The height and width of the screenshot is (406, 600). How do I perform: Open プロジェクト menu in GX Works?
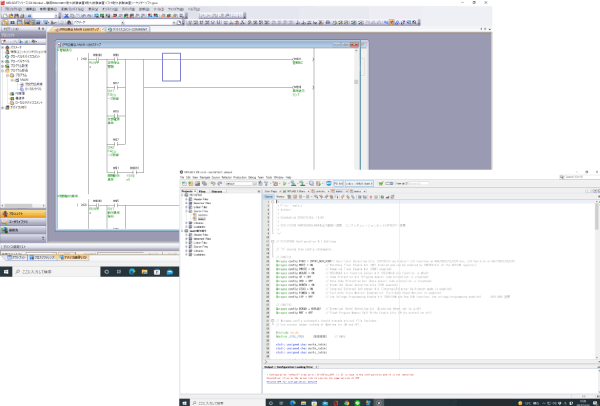(x=13, y=9)
